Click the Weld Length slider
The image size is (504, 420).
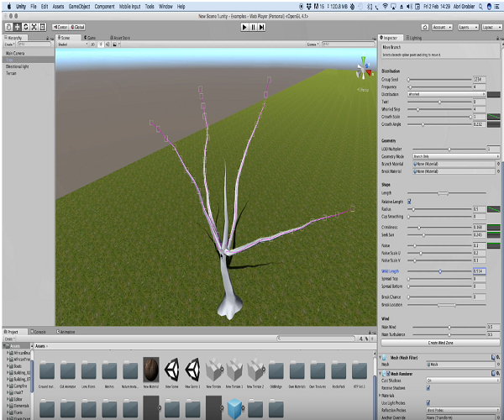pyautogui.click(x=439, y=271)
